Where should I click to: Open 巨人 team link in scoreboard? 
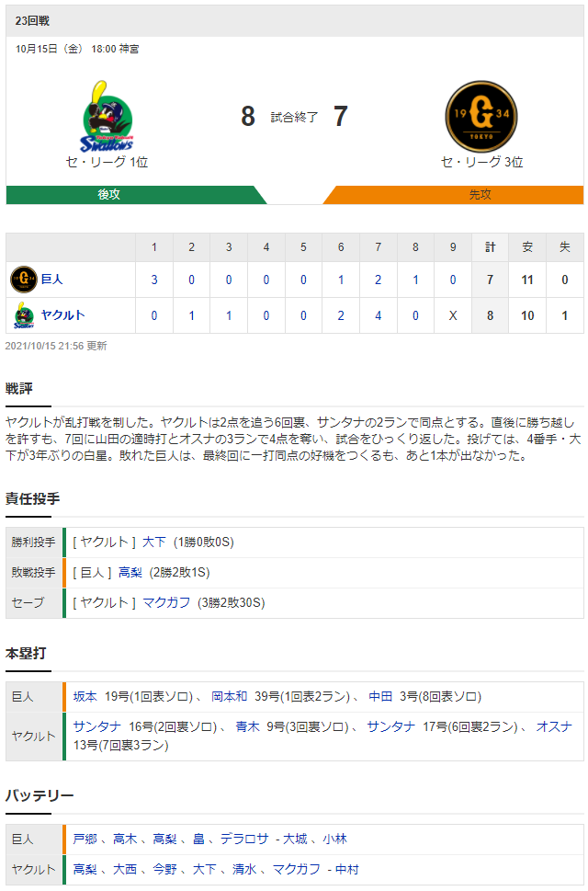(51, 279)
